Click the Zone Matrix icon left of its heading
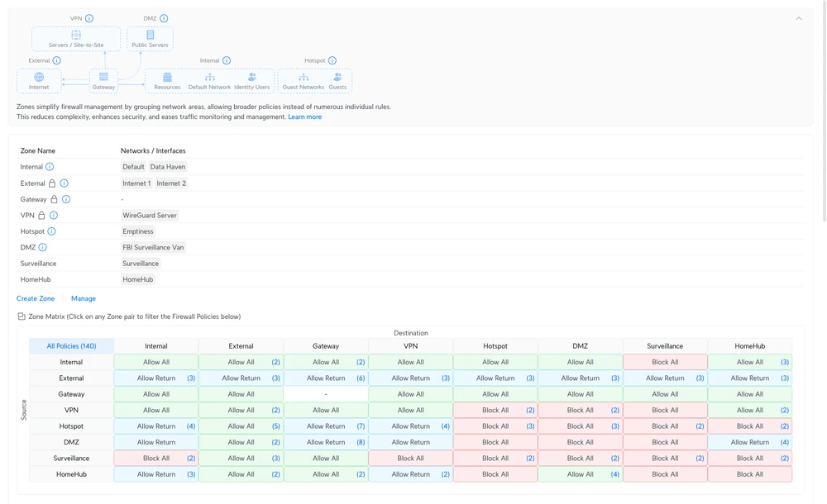The width and height of the screenshot is (827, 504). 22,316
